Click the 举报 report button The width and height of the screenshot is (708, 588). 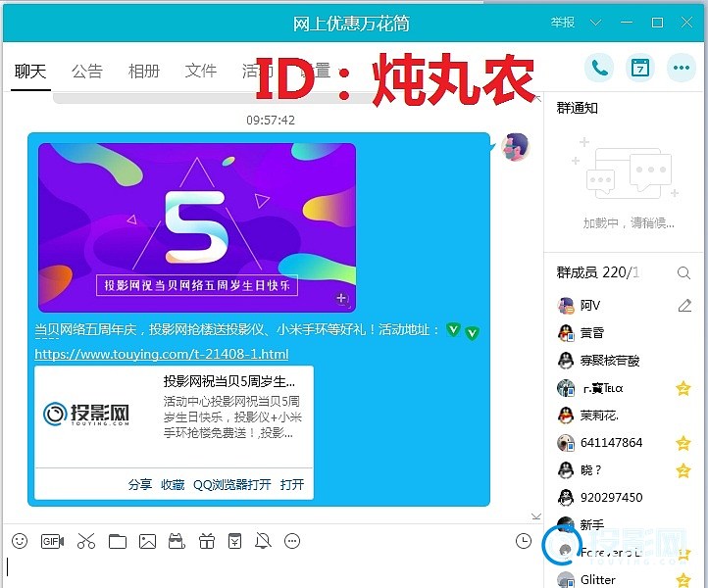click(562, 23)
